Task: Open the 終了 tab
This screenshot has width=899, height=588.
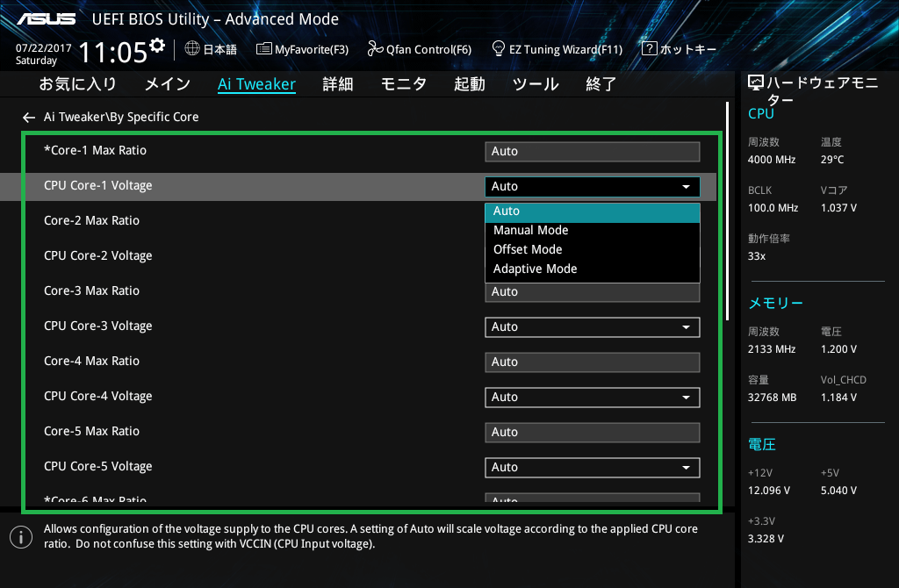Action: pyautogui.click(x=601, y=84)
